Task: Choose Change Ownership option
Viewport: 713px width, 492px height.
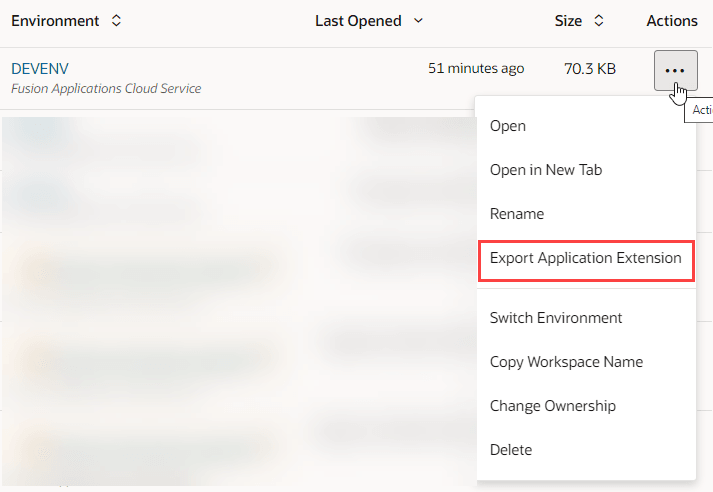Action: point(552,406)
